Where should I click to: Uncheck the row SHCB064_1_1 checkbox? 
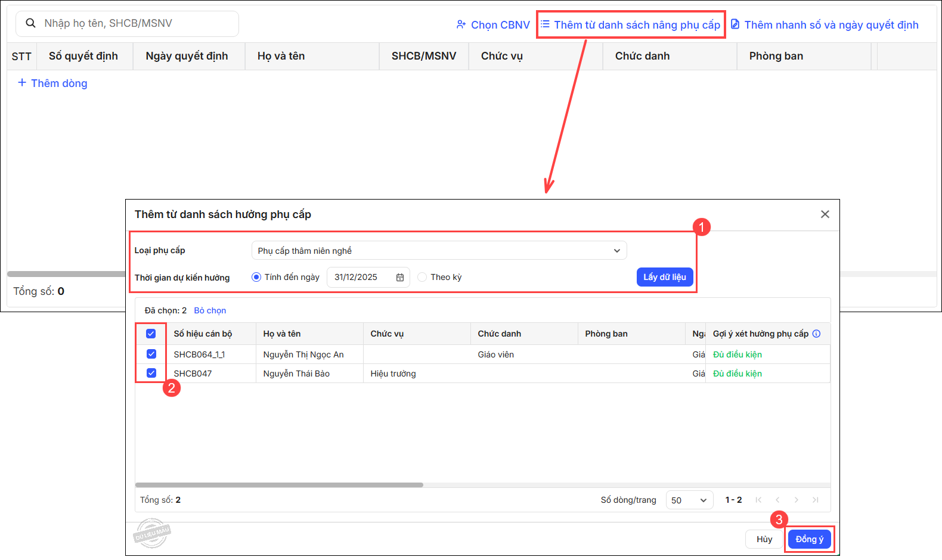(151, 354)
